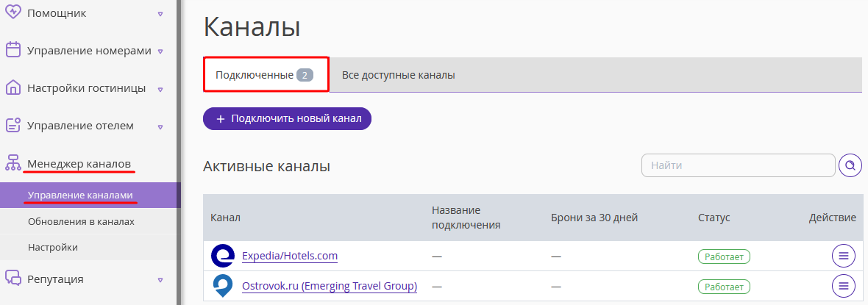Select Обновления в каналах submenu item
Screen dimensions: 868x305
pos(90,221)
